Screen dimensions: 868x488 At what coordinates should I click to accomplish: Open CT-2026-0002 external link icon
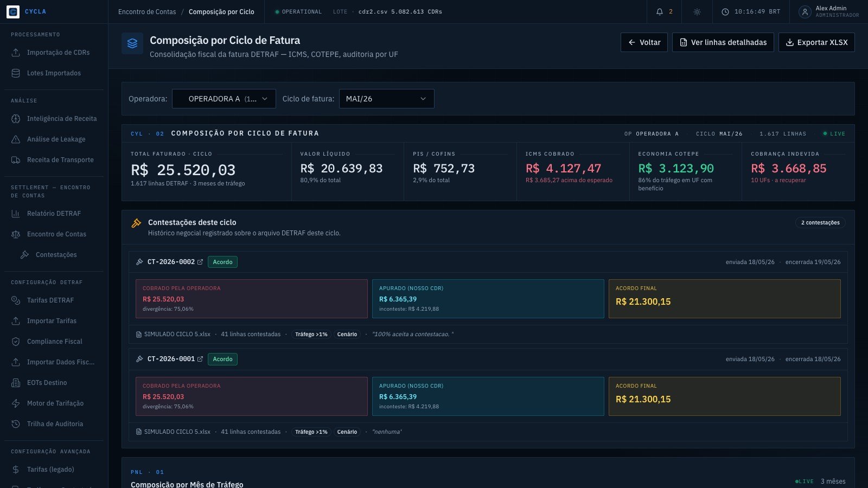(200, 262)
